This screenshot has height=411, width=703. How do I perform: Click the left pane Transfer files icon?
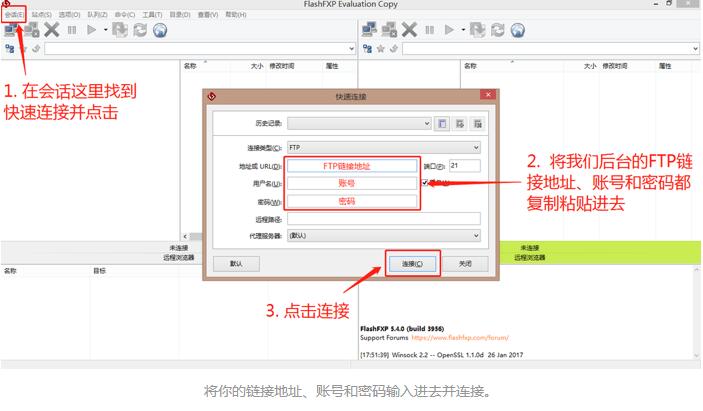coord(120,30)
